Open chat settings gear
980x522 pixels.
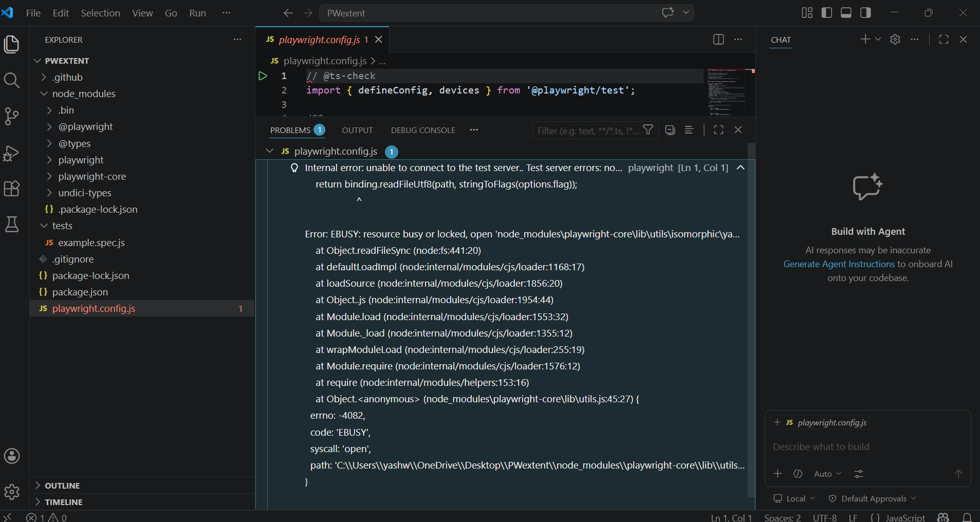pos(895,40)
